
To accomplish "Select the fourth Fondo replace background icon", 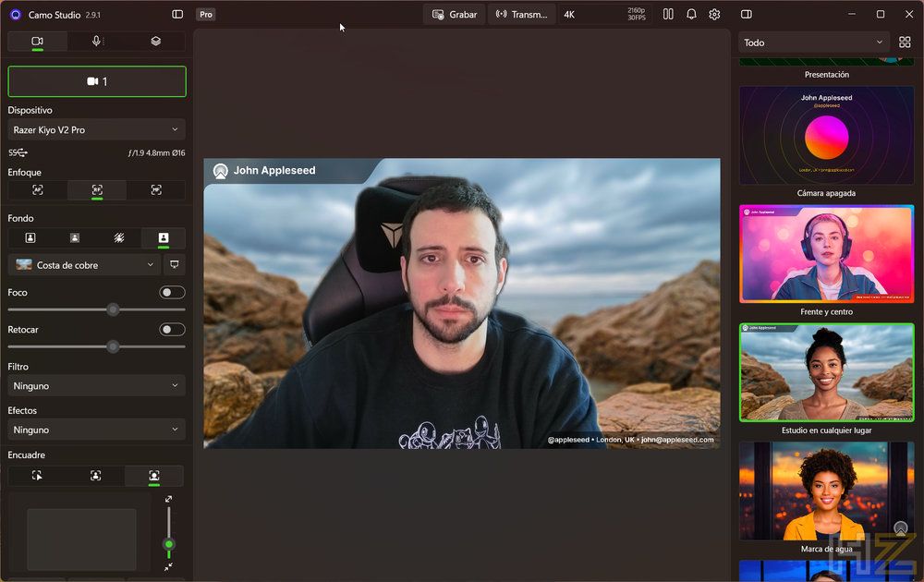I will 164,237.
